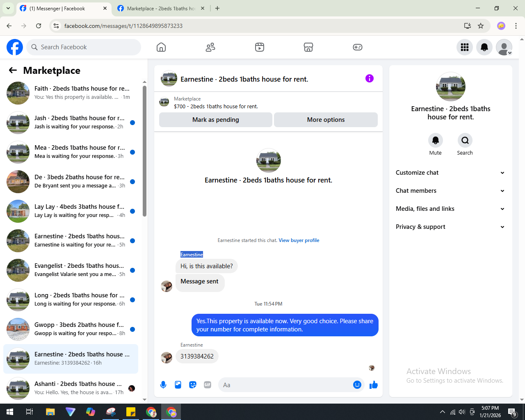Choose a GIF icon

[x=208, y=385]
